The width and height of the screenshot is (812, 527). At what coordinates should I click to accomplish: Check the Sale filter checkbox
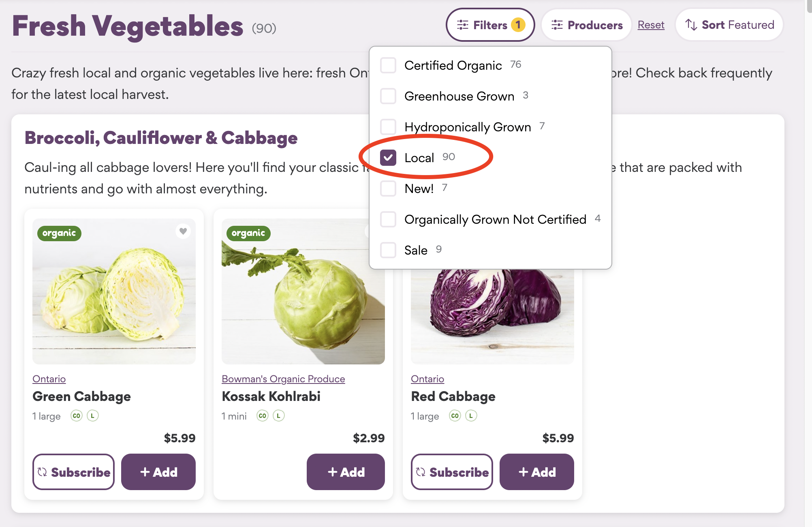[388, 250]
